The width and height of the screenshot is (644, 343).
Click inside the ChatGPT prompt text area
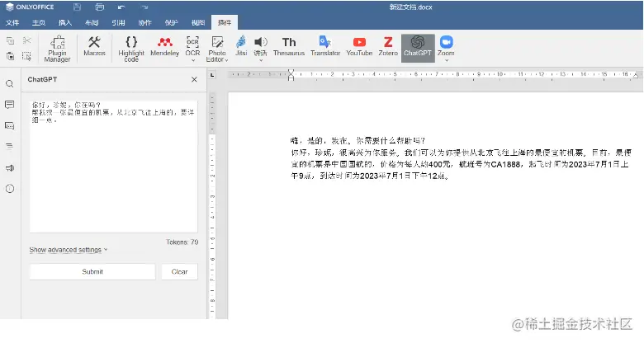pos(113,167)
